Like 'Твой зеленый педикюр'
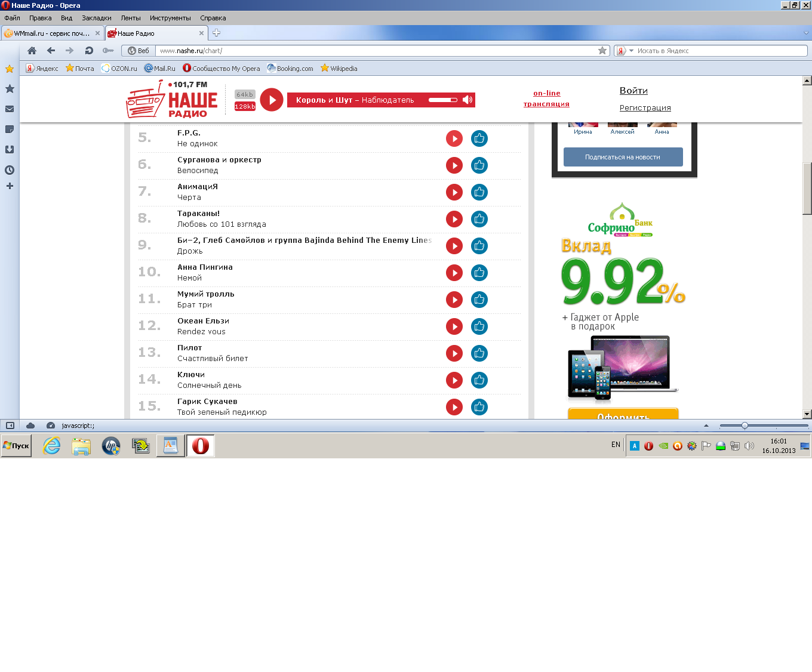Image resolution: width=812 pixels, height=672 pixels. tap(479, 407)
